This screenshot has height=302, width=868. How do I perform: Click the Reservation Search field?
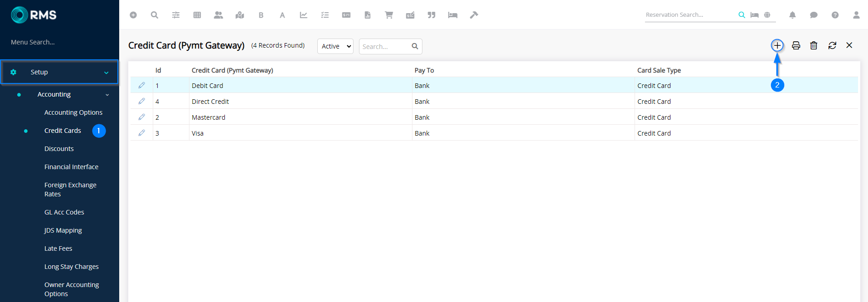[689, 15]
